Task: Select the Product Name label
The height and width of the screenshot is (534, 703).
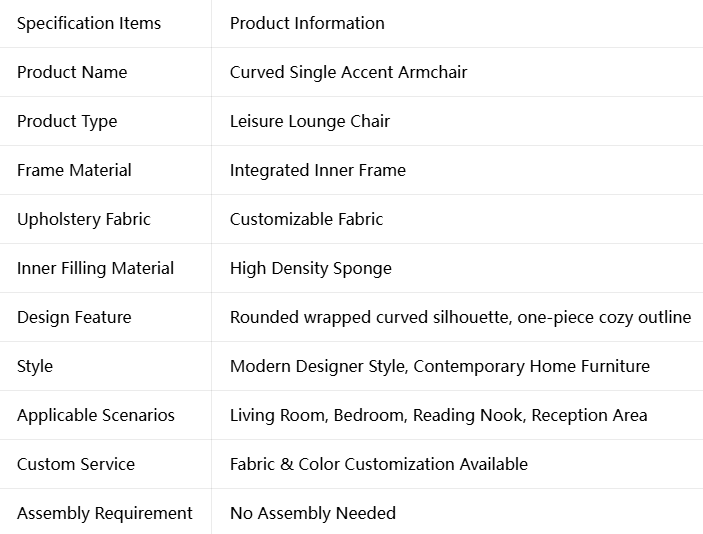Action: click(x=72, y=72)
